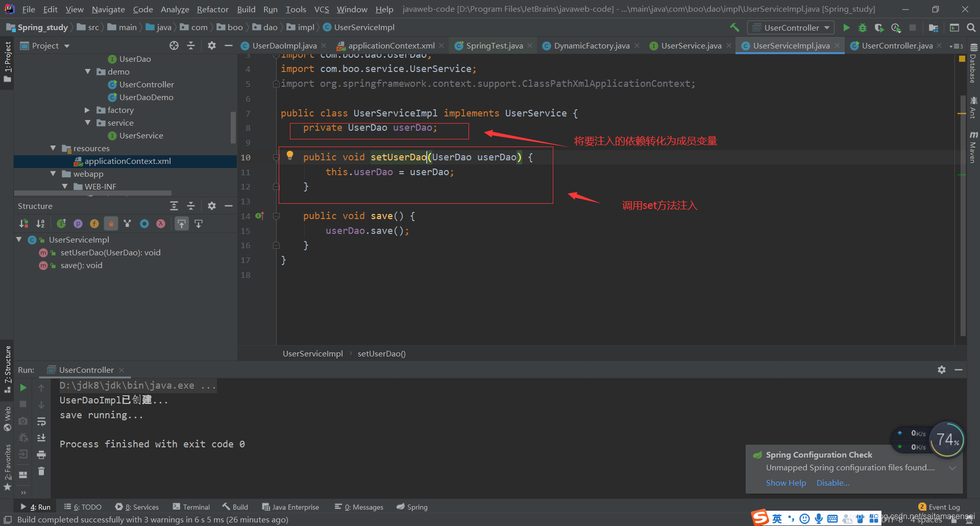Switch to applicationContext.xml editor tab
980x526 pixels.
click(391, 45)
